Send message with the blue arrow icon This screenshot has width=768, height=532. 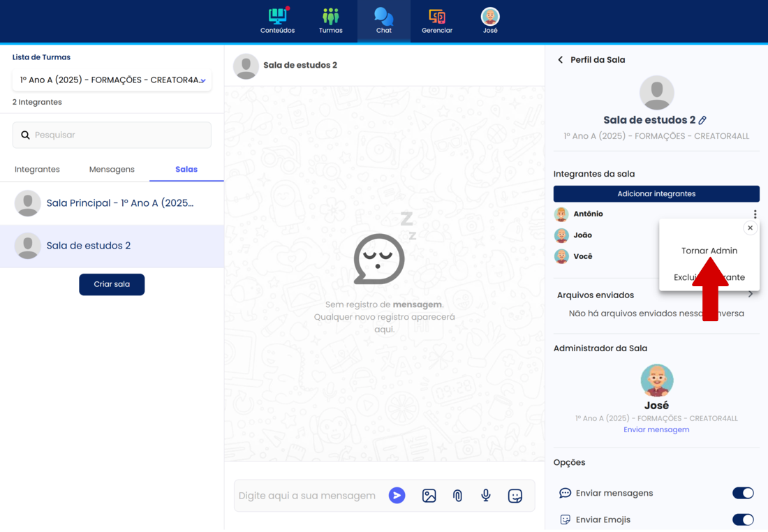[397, 496]
